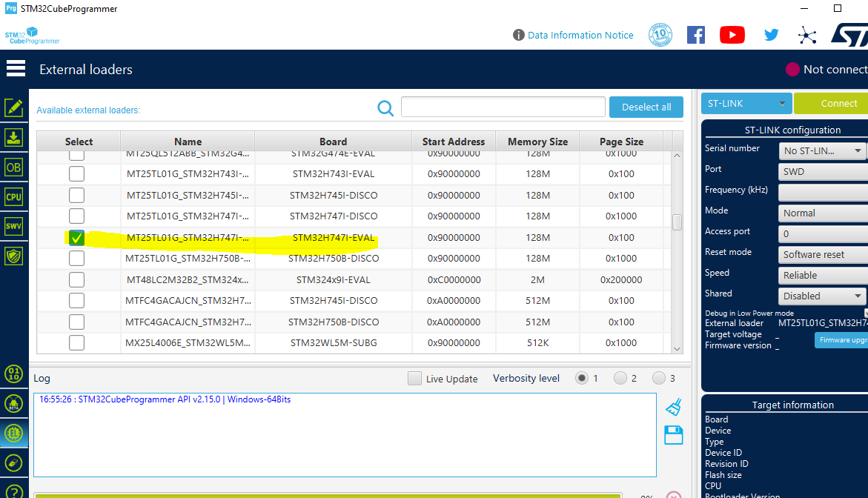Select verbosity level 3 radio button
This screenshot has height=498, width=868.
[x=659, y=378]
